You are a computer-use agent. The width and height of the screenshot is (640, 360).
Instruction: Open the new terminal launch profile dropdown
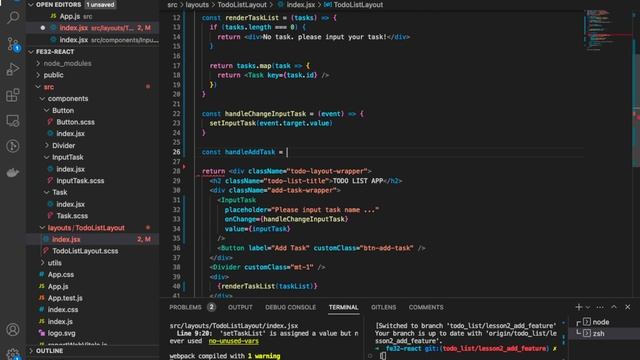click(x=588, y=307)
